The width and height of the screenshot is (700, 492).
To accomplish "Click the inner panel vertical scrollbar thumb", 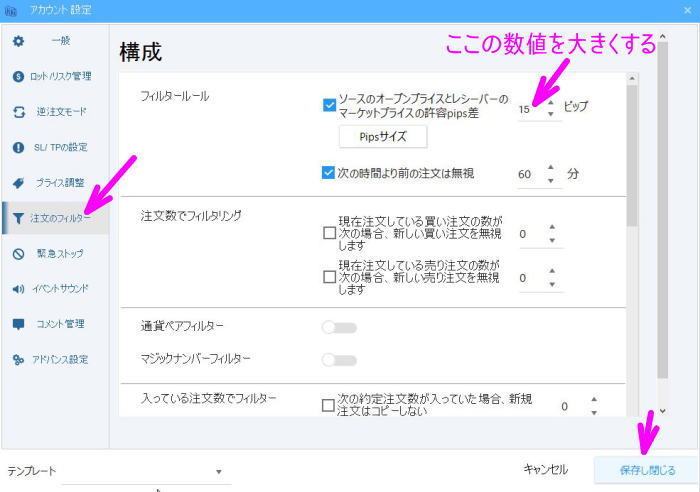I will tap(632, 156).
